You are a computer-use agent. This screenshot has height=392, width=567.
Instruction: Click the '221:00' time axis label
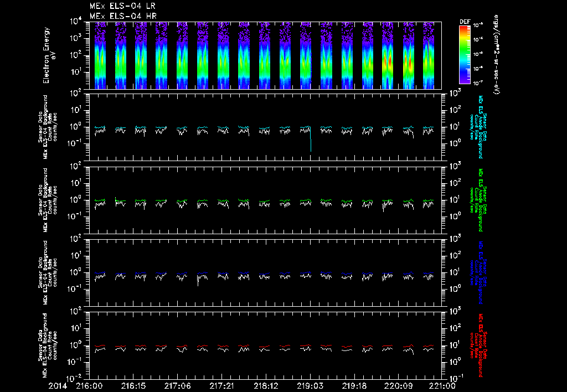point(442,386)
